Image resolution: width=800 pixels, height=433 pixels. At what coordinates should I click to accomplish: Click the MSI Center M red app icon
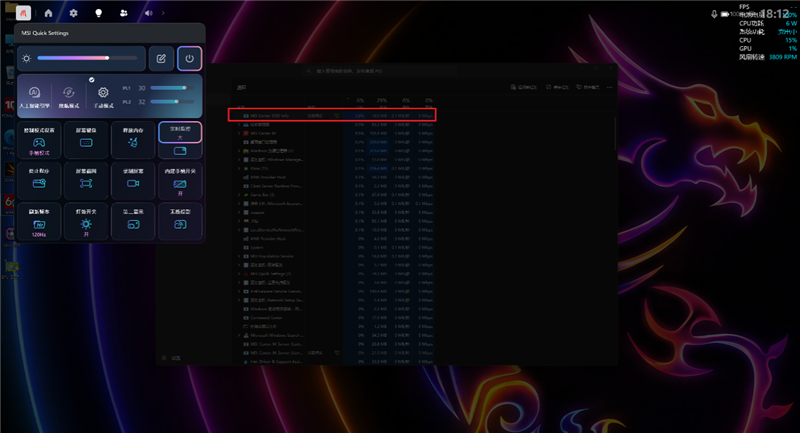click(x=246, y=134)
